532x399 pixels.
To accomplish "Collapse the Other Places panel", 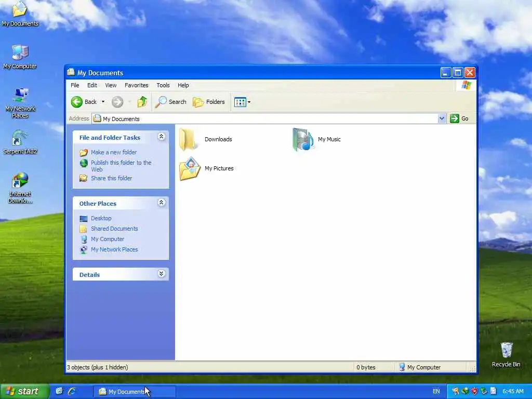I will coord(162,203).
